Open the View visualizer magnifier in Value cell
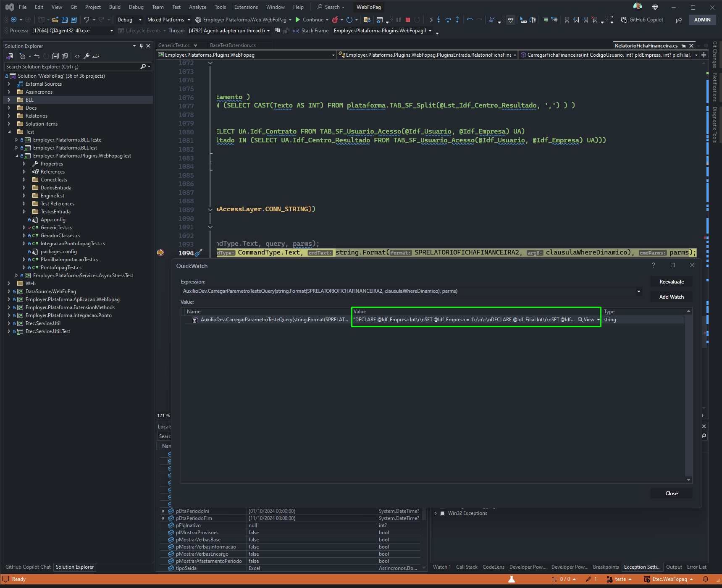722x588 pixels. [x=586, y=320]
